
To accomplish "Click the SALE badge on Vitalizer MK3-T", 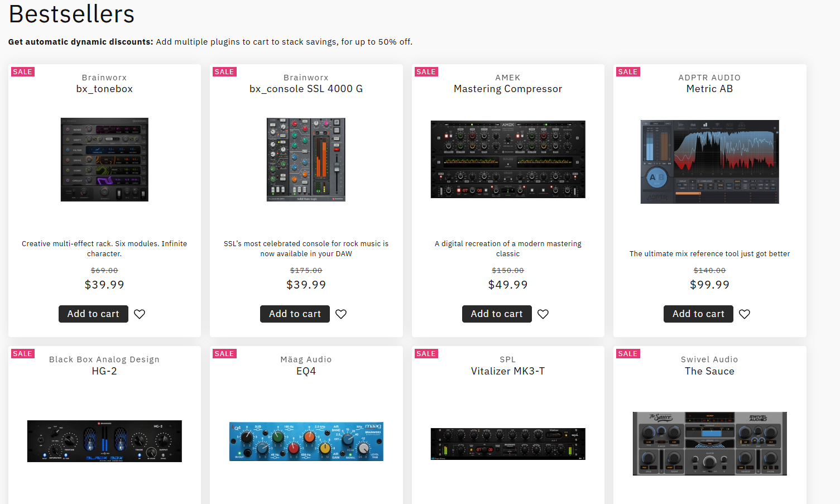I will 426,353.
